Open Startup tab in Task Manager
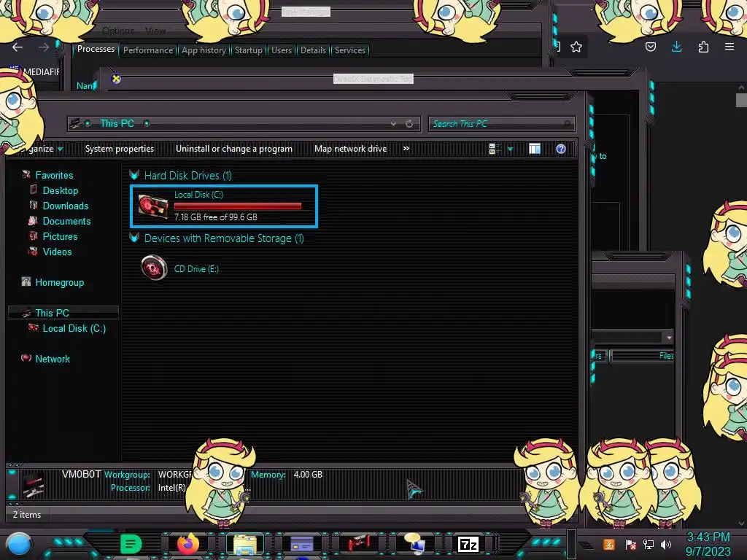This screenshot has width=747, height=560. [248, 50]
